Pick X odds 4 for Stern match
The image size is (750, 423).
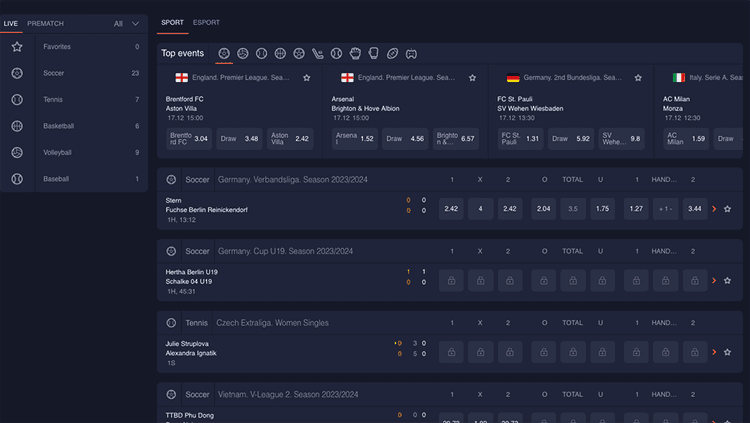click(x=480, y=209)
